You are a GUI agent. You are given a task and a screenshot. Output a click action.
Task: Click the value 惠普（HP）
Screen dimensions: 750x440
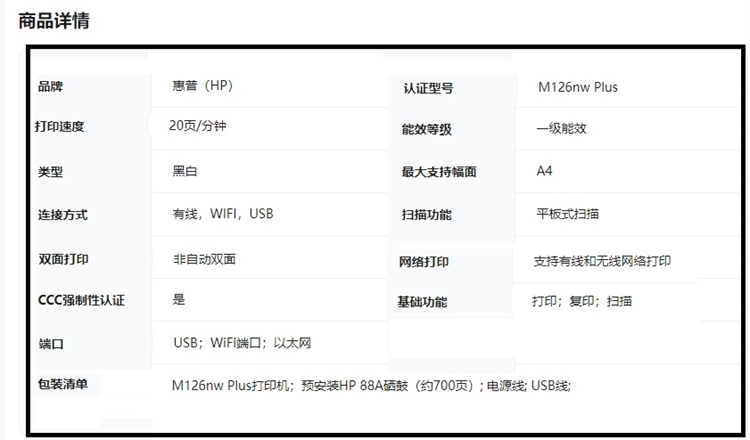203,86
